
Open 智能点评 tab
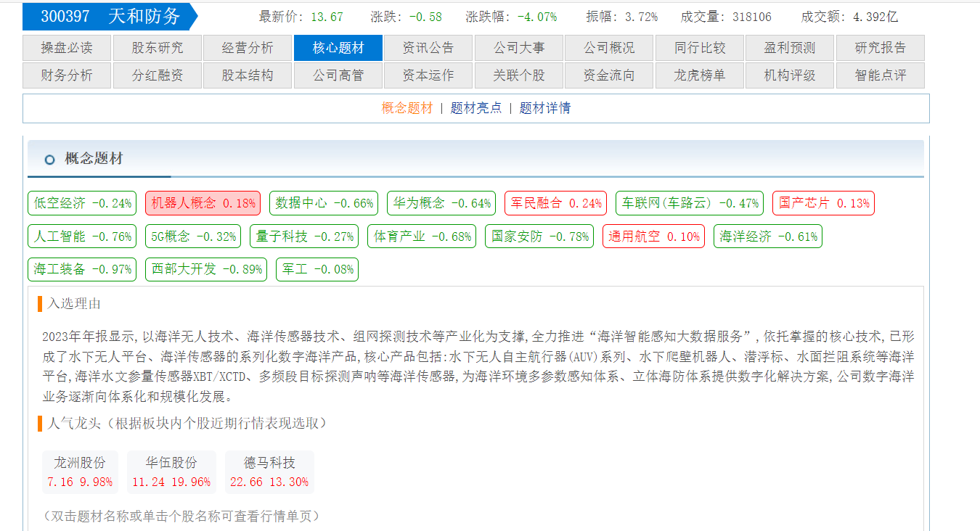click(881, 75)
